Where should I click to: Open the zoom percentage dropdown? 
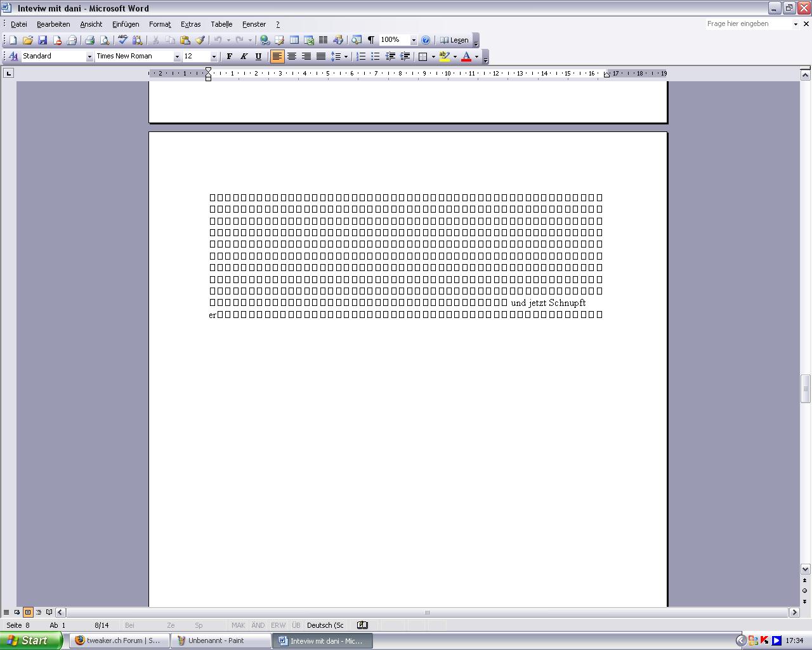414,40
